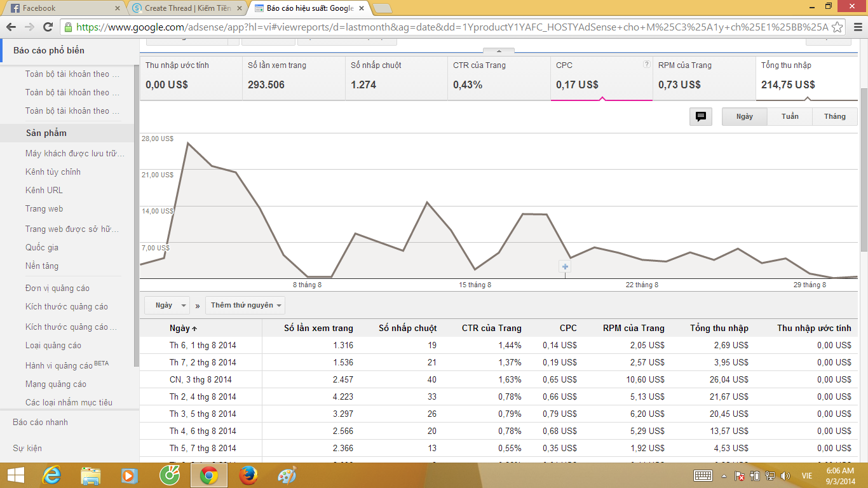Select the Thu nhập ước tính metric tab
The width and height of the screenshot is (868, 488).
(191, 78)
